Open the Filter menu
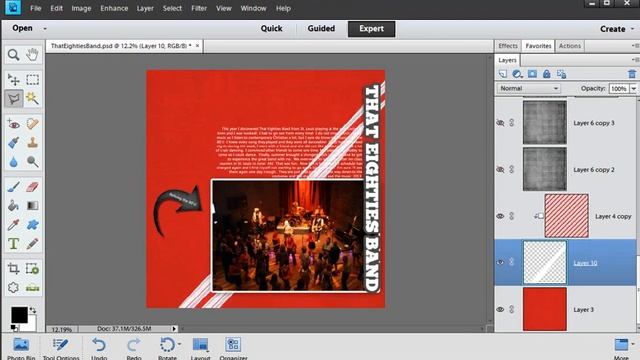The width and height of the screenshot is (640, 360). 199,8
